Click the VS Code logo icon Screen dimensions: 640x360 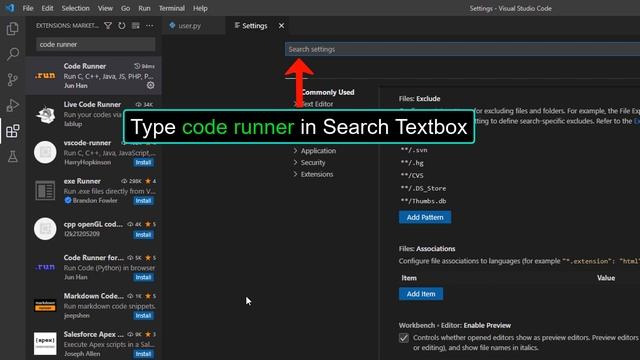tap(10, 8)
